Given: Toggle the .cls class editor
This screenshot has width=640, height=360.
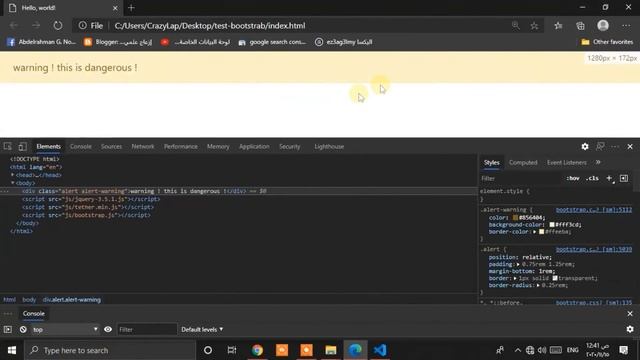Looking at the screenshot, I should [x=592, y=178].
